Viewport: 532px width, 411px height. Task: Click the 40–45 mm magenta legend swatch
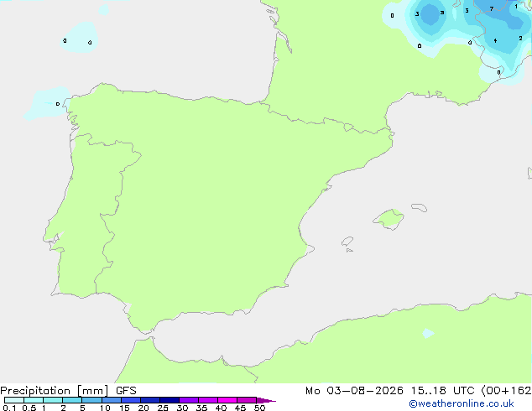(x=227, y=400)
